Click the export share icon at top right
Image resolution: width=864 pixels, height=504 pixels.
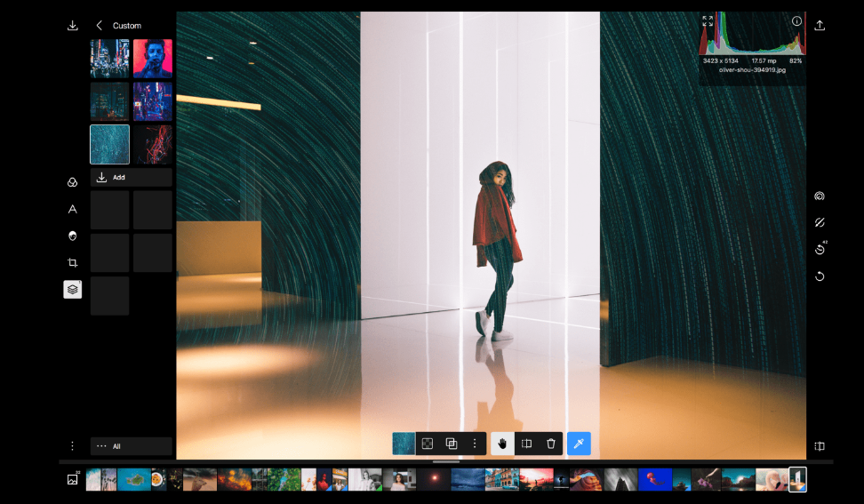(820, 26)
